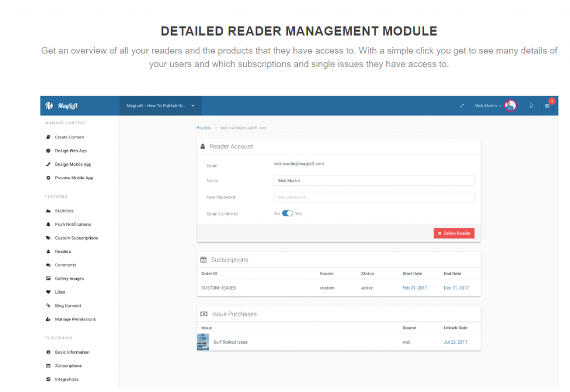Viewport: 570px width, 392px height.
Task: Click the Blog Connect link icon
Action: [47, 305]
